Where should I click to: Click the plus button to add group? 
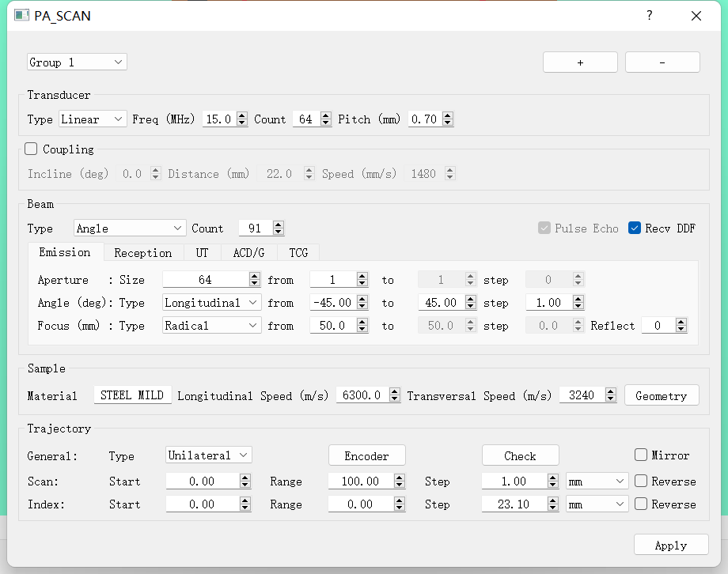coord(580,62)
